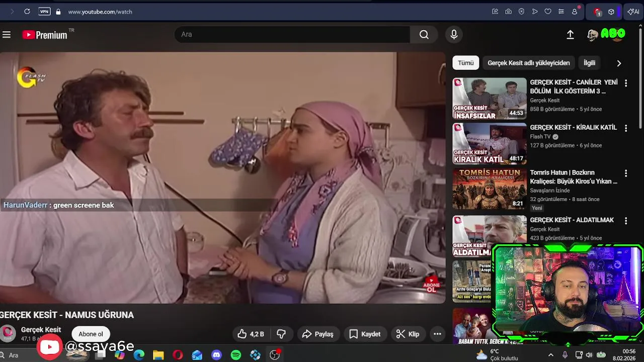Open the Gerçek Kesit channel name link
The height and width of the screenshot is (362, 644).
(x=41, y=330)
